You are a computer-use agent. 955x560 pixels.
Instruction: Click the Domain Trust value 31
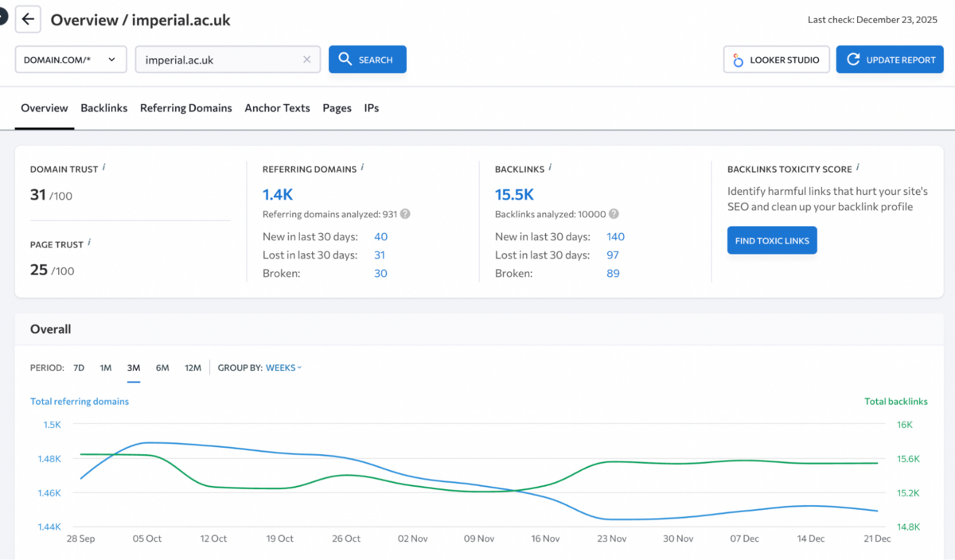(38, 194)
